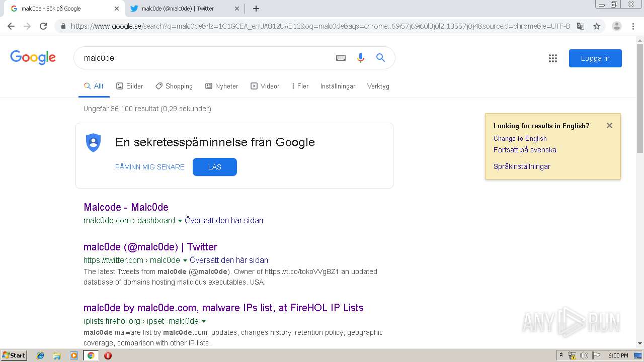This screenshot has height=362, width=644.
Task: Close the malc0de Twitter tab
Action: point(237,9)
